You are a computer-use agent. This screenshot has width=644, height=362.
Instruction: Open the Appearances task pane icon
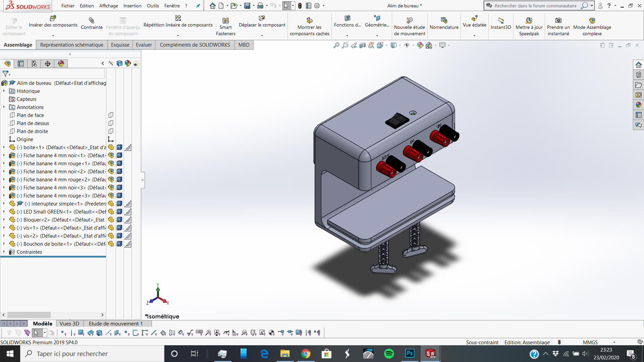pos(639,105)
